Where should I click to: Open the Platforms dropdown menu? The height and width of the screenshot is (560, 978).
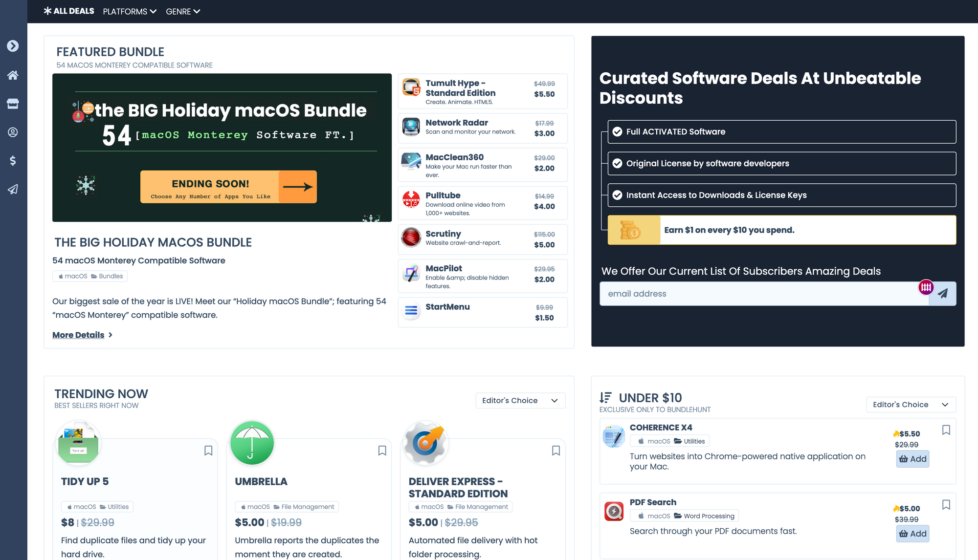pyautogui.click(x=130, y=11)
